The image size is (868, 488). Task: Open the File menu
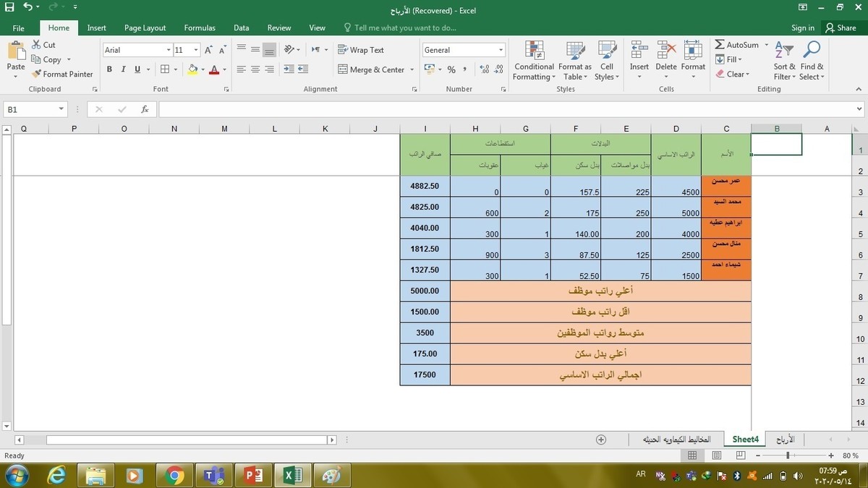point(19,27)
